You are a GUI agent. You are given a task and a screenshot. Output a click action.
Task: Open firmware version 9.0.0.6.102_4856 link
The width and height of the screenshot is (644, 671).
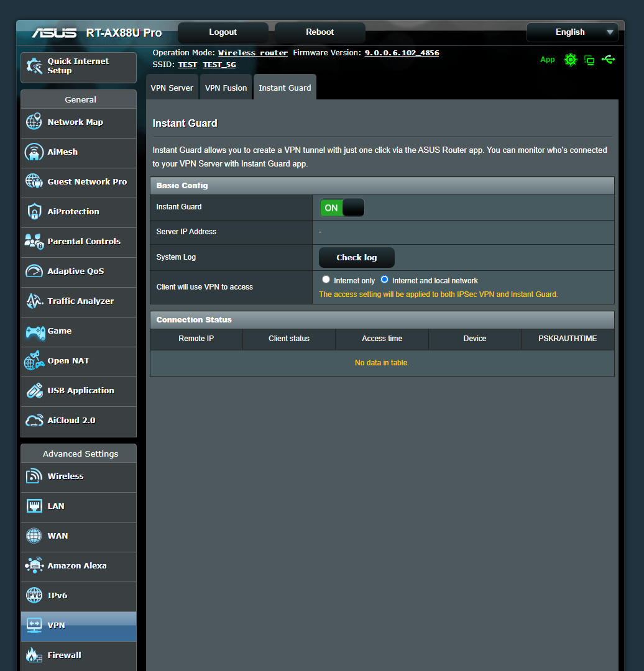[x=402, y=53]
